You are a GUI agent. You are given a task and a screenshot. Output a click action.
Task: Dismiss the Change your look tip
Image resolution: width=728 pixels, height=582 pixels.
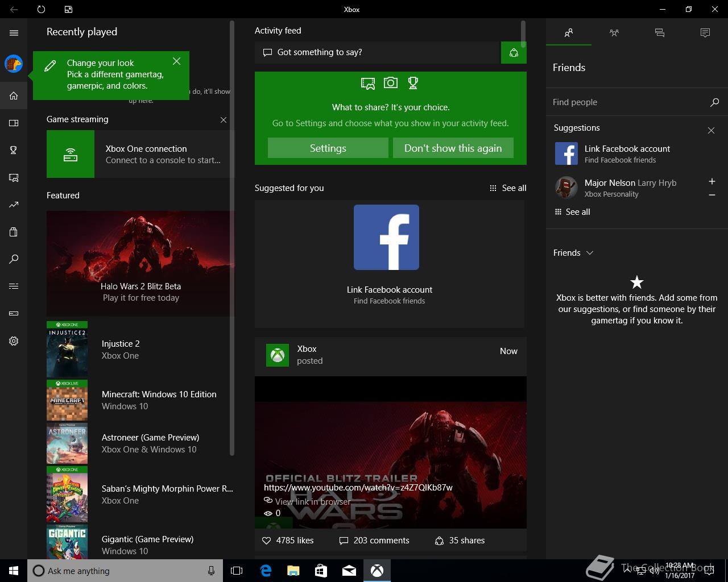click(x=176, y=61)
